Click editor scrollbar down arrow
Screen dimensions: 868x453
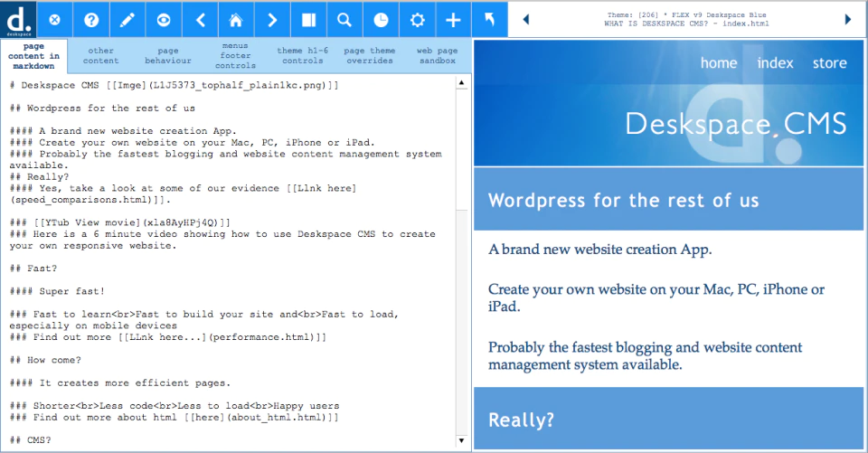(x=462, y=441)
